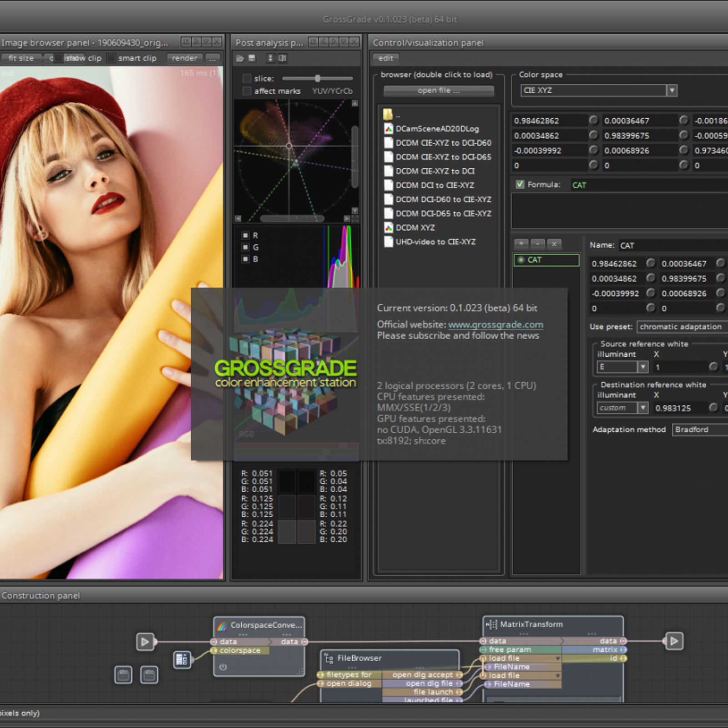
Task: Select the FileBrowser node icon
Action: (x=329, y=658)
